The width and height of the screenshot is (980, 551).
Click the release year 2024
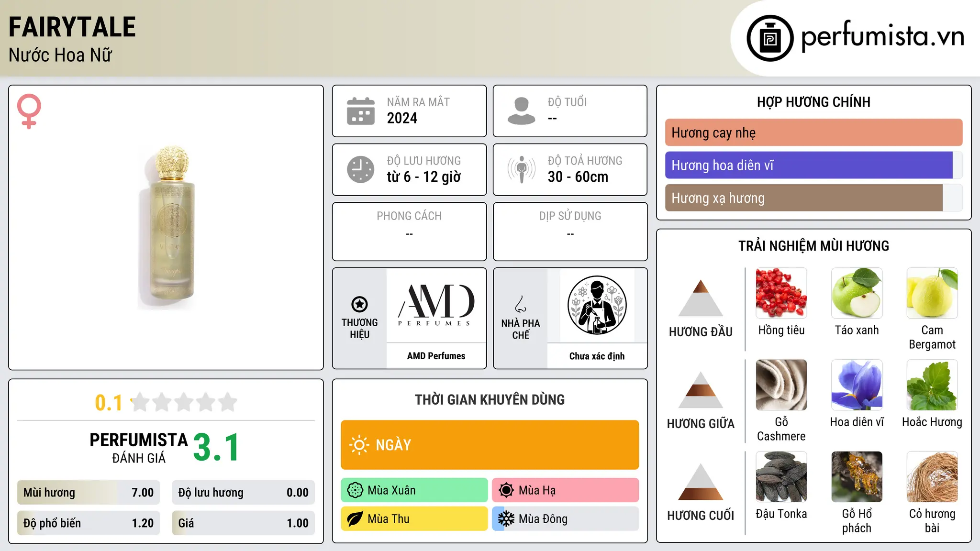402,118
